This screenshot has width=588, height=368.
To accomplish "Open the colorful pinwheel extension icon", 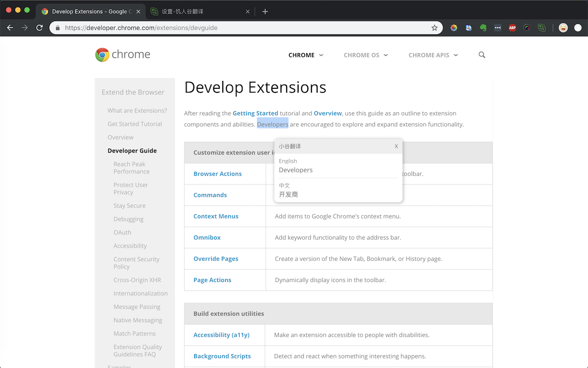I will (454, 28).
